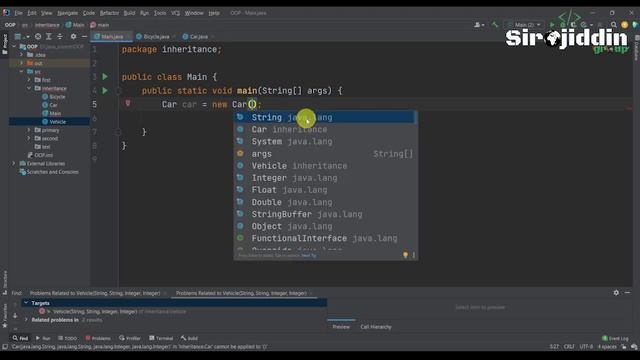Choose Integer java.lang completion suggestion
This screenshot has height=360, width=640.
pos(325,178)
